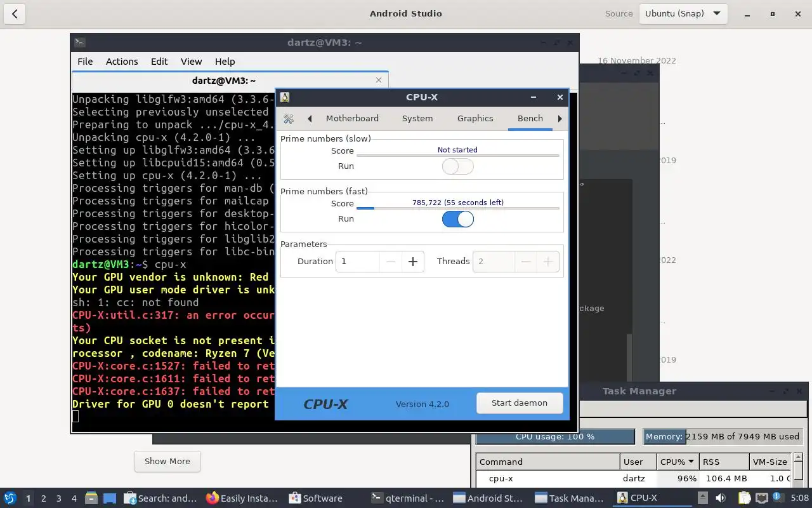Decrease the Threads value
812x508 pixels.
tap(526, 262)
